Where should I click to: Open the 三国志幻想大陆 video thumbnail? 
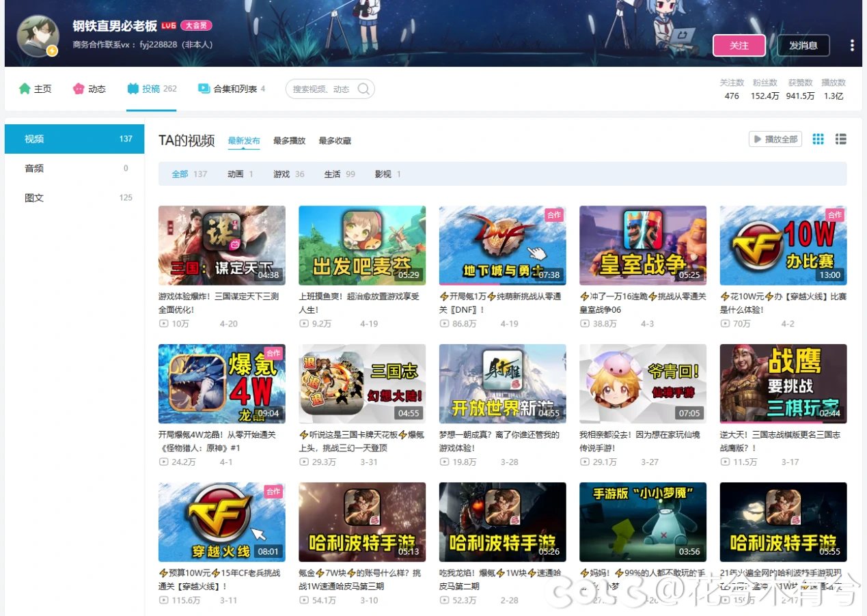(362, 384)
